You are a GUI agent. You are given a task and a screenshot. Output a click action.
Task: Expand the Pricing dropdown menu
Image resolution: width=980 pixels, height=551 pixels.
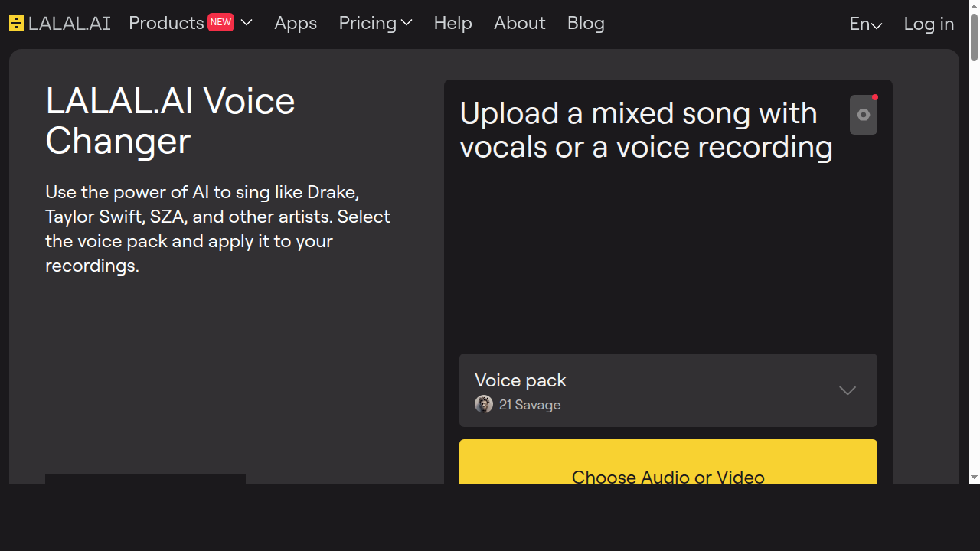(x=375, y=23)
